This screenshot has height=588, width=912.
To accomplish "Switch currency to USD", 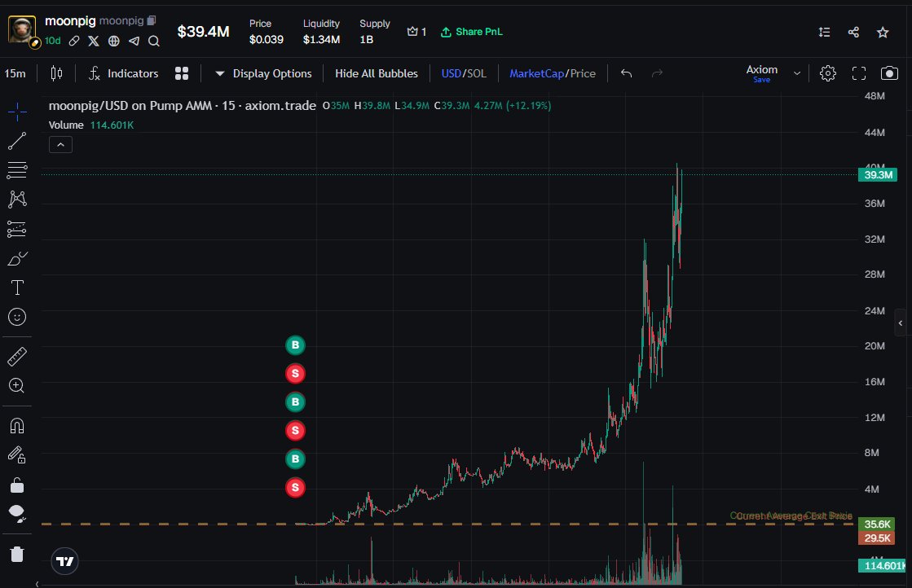I will point(451,73).
